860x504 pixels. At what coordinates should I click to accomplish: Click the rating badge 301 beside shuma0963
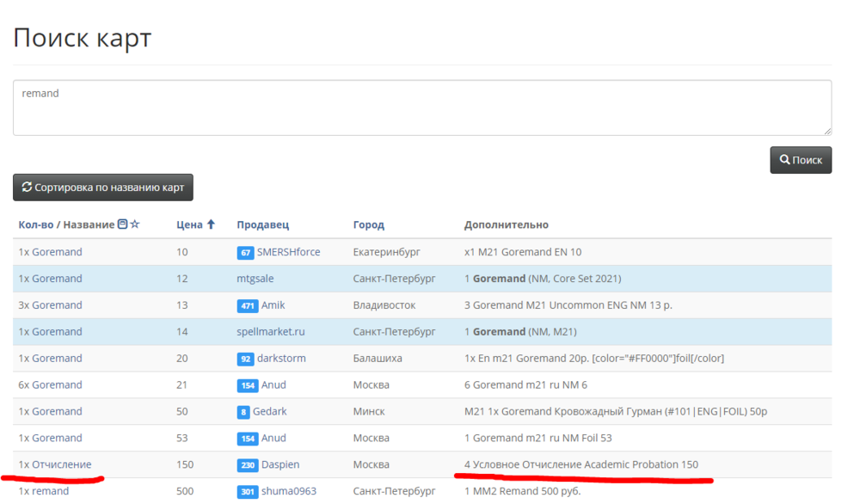click(x=248, y=492)
